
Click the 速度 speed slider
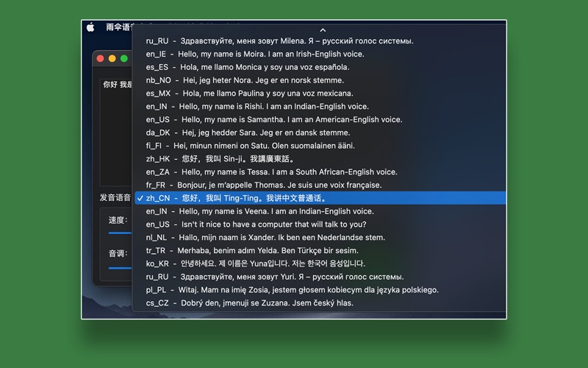(x=120, y=233)
